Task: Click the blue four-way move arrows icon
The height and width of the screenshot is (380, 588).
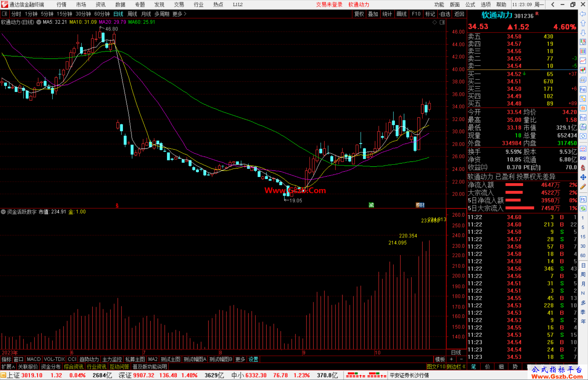Action: pyautogui.click(x=583, y=177)
